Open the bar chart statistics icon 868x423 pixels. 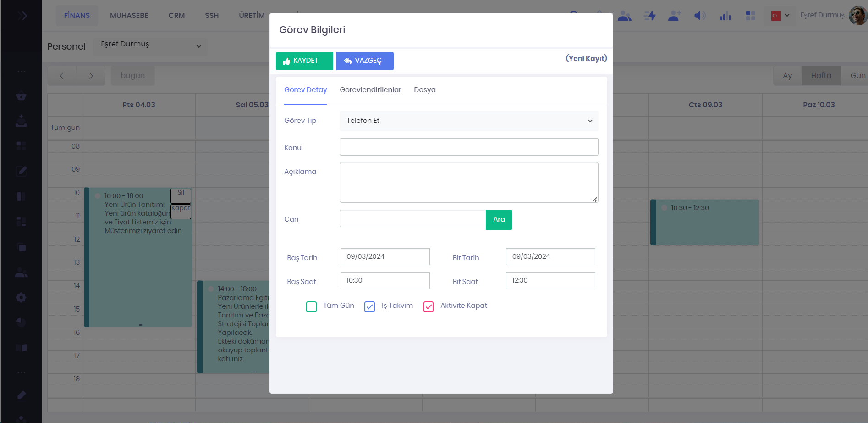pyautogui.click(x=725, y=16)
